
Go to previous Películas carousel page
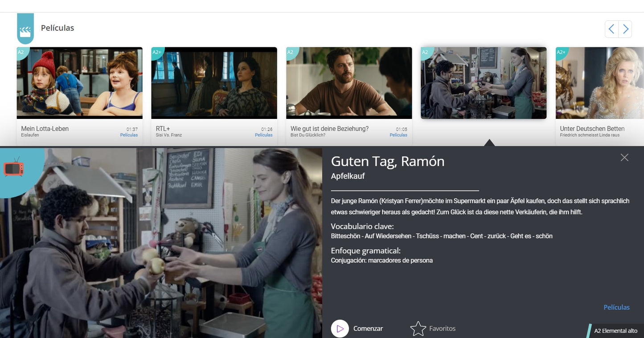[611, 29]
